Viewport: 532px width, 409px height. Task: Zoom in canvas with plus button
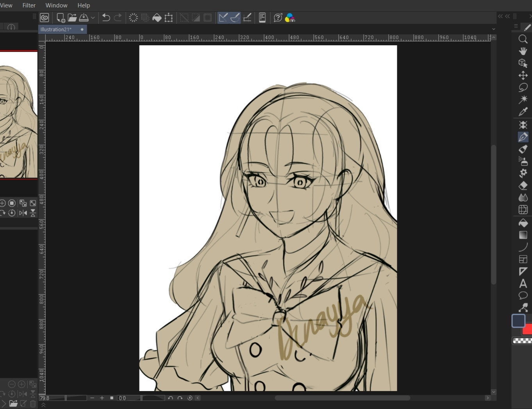tap(102, 398)
